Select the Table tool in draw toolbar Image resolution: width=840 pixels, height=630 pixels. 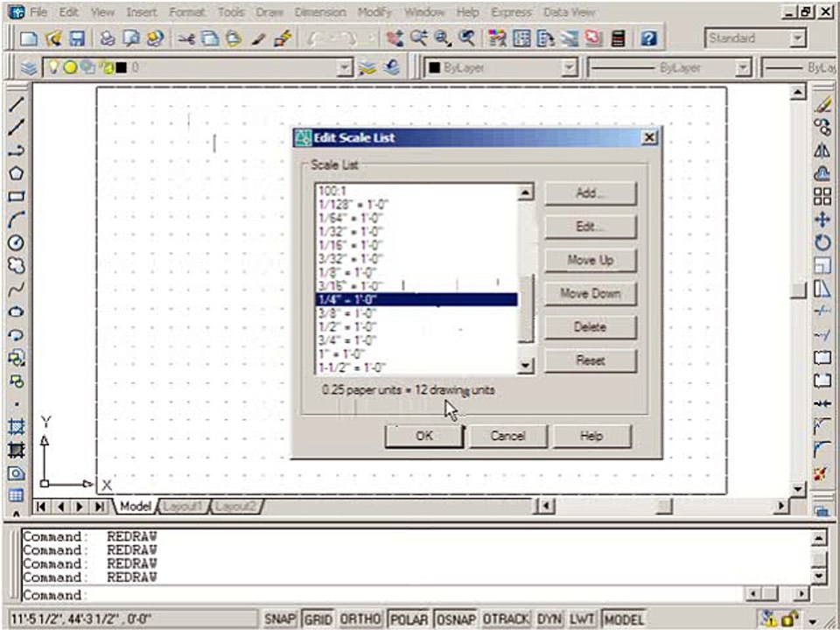[16, 495]
